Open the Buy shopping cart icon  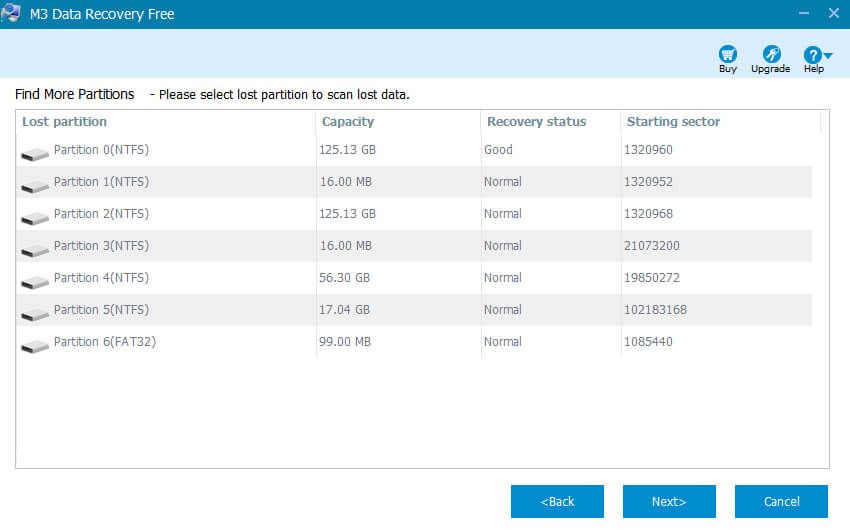727,55
